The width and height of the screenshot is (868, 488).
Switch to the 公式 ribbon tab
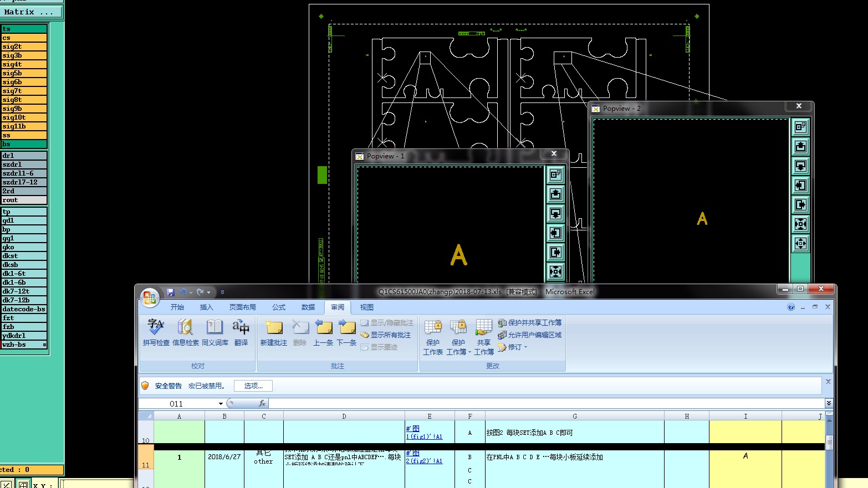pos(279,307)
